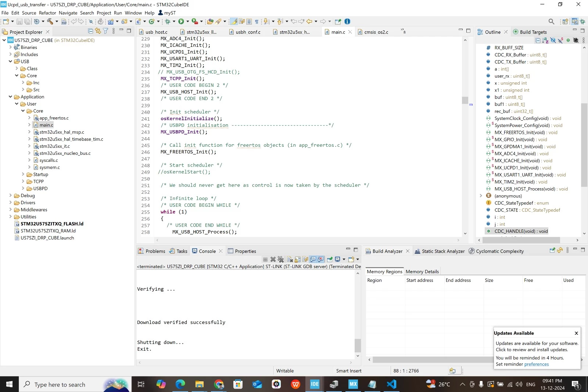588x392 pixels.
Task: Click the Build hammer icon
Action: 50,21
